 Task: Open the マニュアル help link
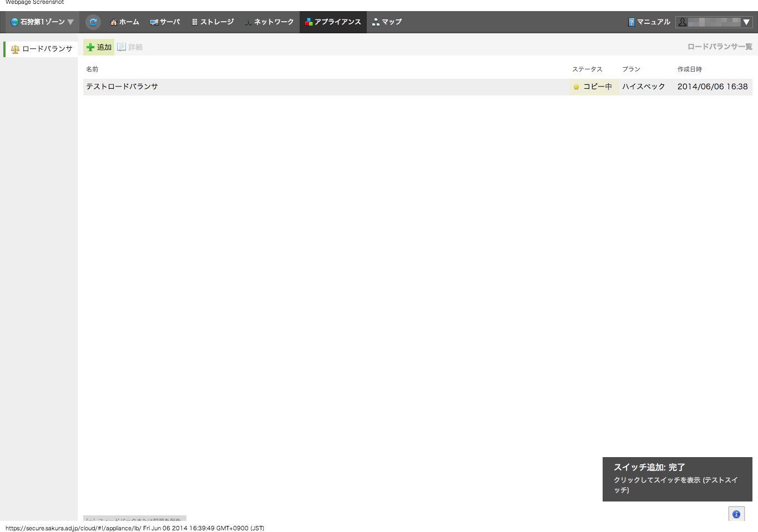[x=649, y=22]
